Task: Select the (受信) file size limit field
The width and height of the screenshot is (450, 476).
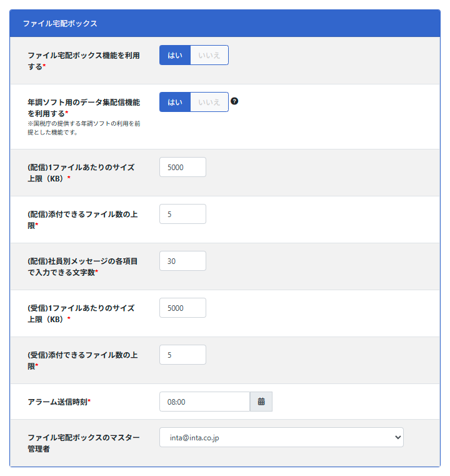Action: [x=182, y=308]
